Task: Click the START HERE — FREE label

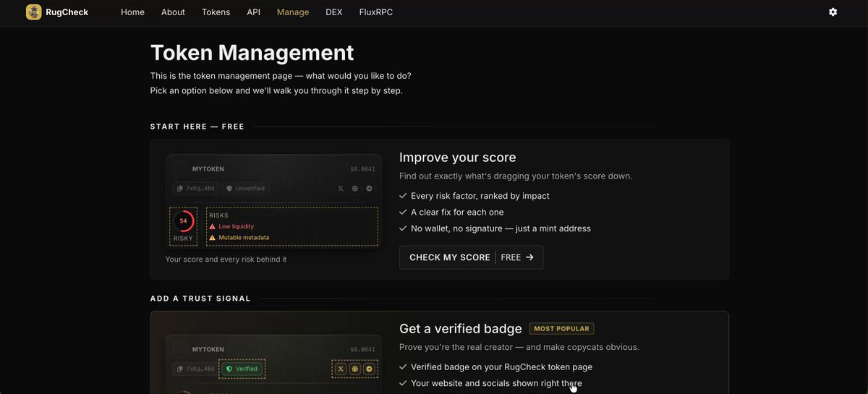Action: pyautogui.click(x=197, y=127)
